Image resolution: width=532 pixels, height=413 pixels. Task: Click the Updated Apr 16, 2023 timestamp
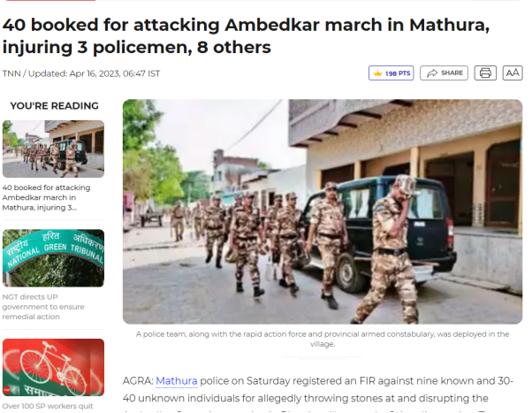pyautogui.click(x=94, y=73)
